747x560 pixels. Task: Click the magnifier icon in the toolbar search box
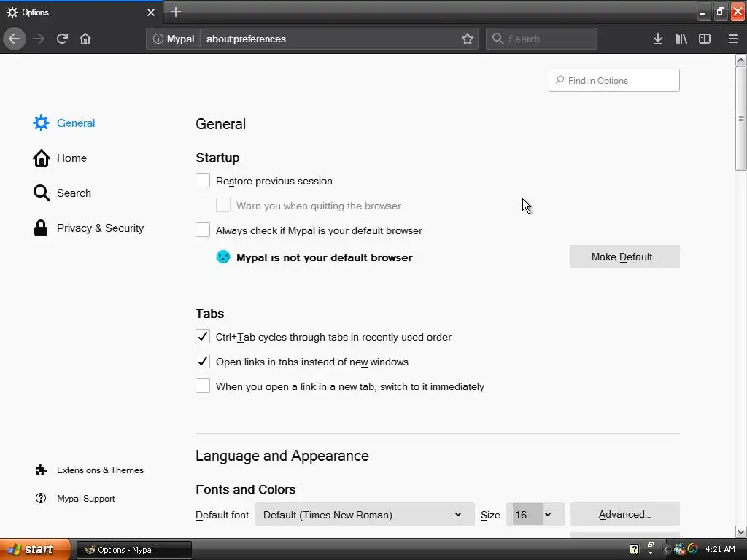[x=498, y=39]
